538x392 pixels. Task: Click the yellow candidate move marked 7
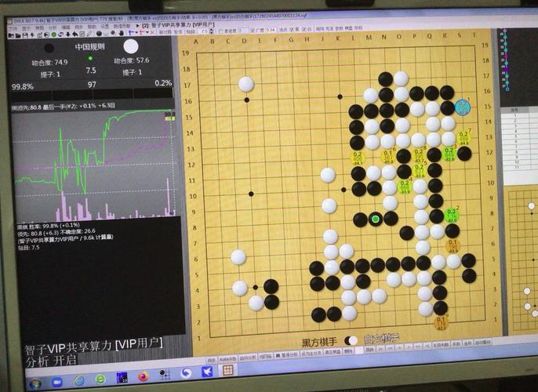click(x=463, y=137)
